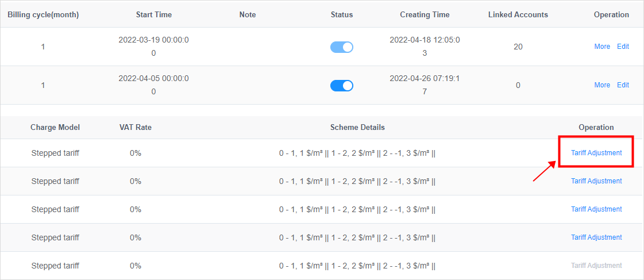Click the Start Time column header
Image resolution: width=644 pixels, height=280 pixels.
[153, 15]
